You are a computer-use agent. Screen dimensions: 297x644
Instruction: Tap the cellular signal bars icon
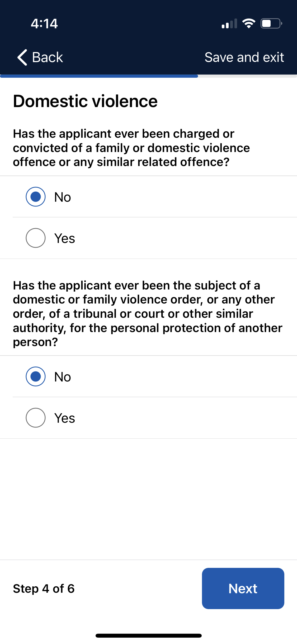(x=229, y=24)
